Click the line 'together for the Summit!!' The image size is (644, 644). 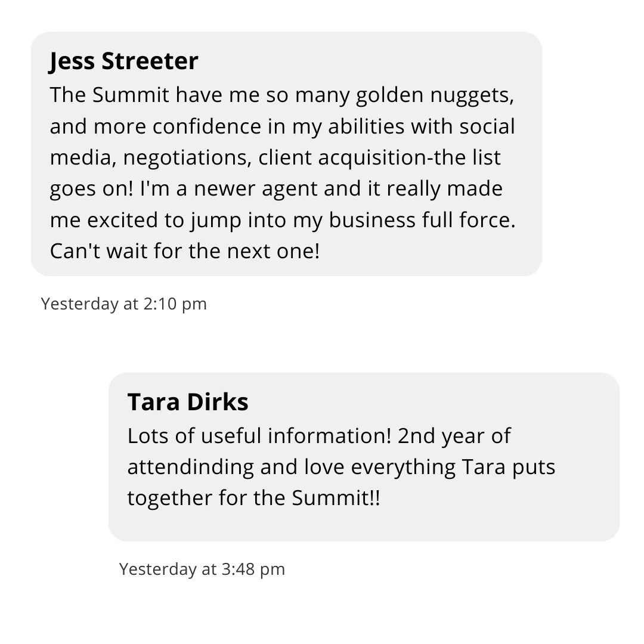(253, 498)
